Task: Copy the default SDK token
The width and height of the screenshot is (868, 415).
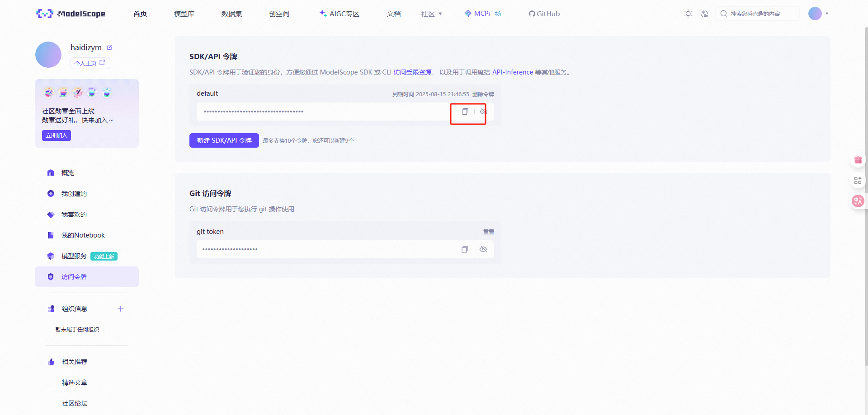Action: coord(465,112)
